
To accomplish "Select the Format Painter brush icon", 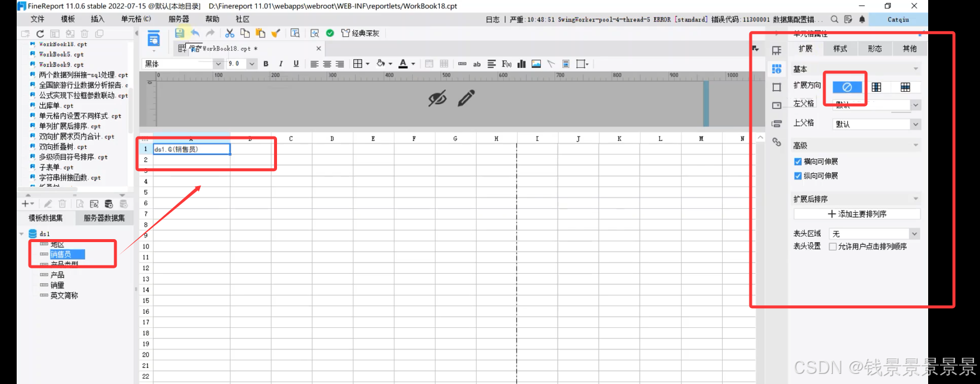I will 276,33.
